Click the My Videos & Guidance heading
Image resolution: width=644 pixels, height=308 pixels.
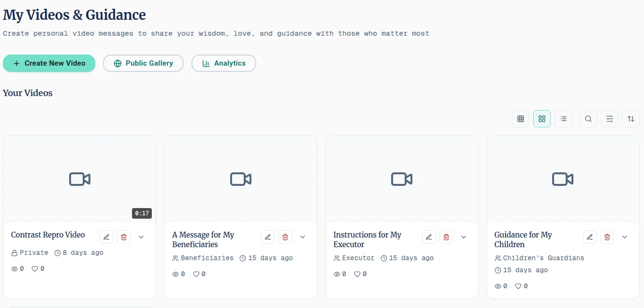coord(74,15)
